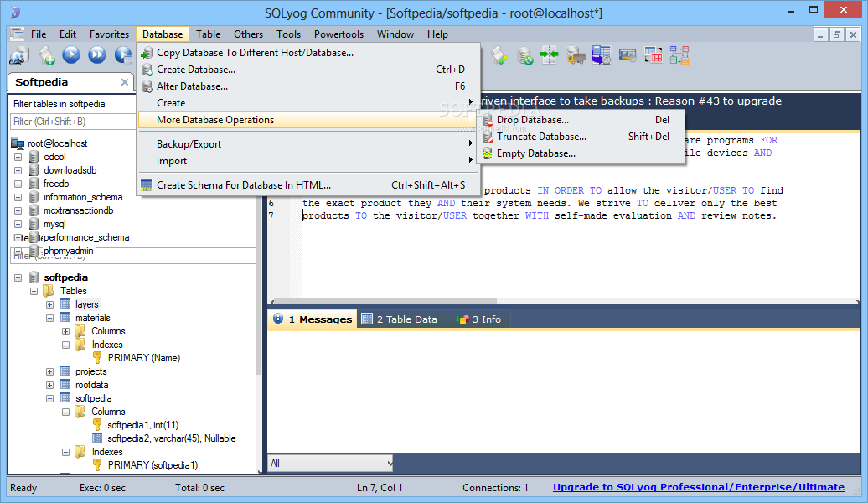
Task: Select Drop Database from submenu
Action: pos(581,120)
